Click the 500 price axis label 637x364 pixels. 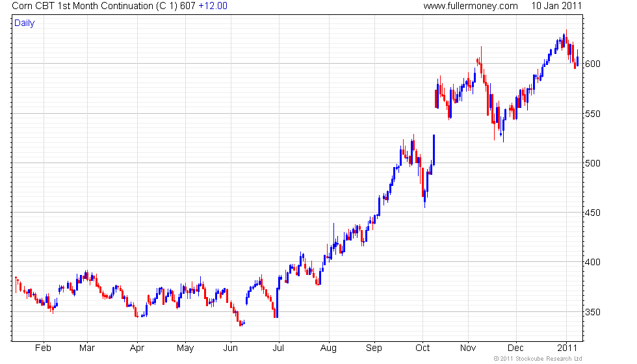pyautogui.click(x=592, y=163)
